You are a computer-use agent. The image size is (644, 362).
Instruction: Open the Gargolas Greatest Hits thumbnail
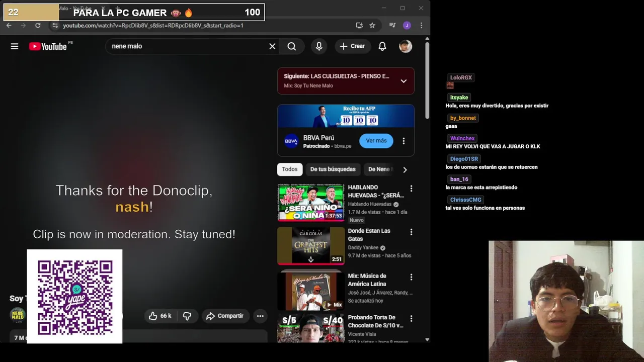click(311, 246)
